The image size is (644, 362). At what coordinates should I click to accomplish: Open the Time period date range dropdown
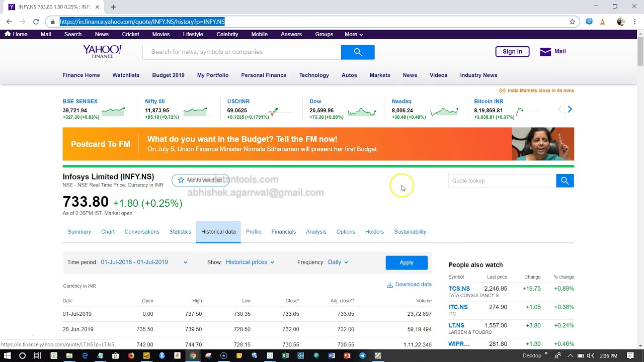click(144, 262)
